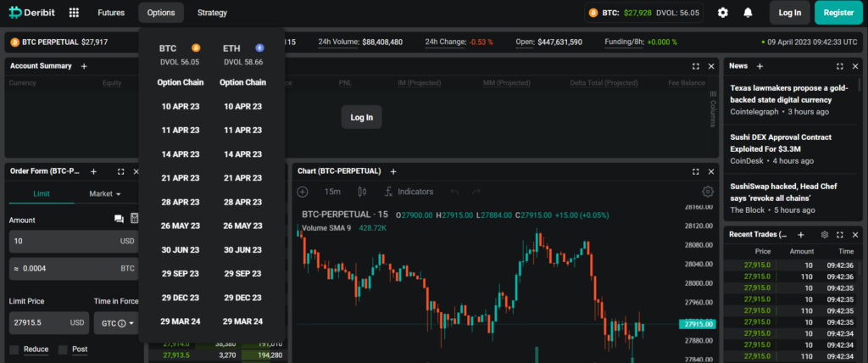Open chart Indicators
Viewport: 868px width, 363px height.
point(409,192)
